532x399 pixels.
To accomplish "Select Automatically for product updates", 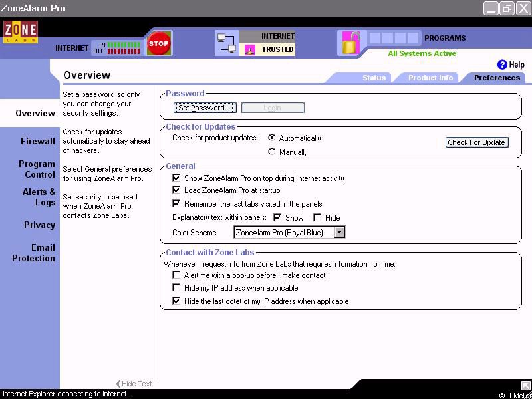I will pyautogui.click(x=271, y=138).
